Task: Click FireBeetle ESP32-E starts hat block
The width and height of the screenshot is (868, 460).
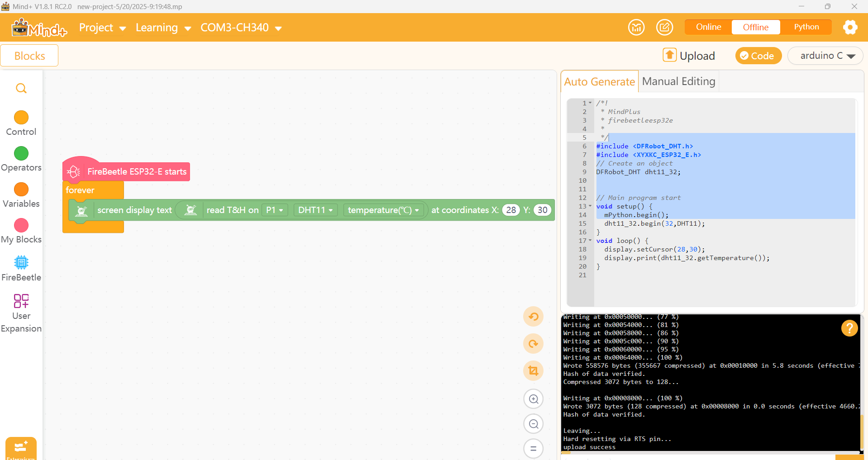Action: tap(126, 171)
